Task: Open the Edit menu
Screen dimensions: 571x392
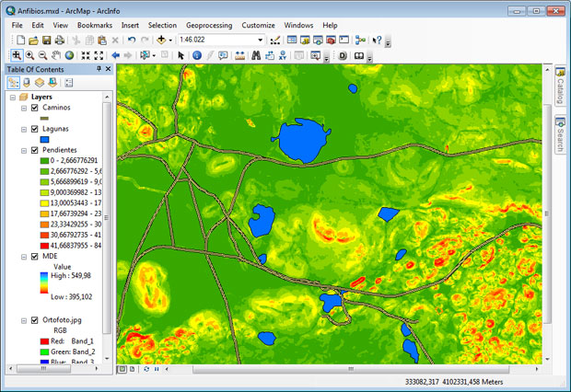Action: (x=38, y=25)
